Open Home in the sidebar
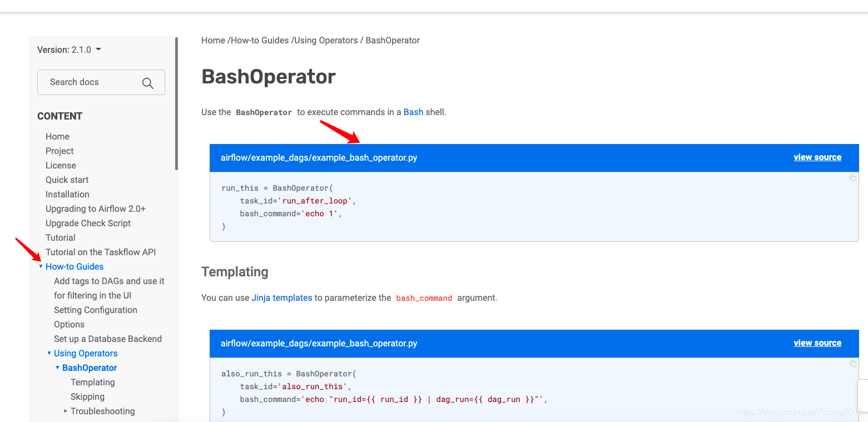The image size is (868, 422). 57,136
